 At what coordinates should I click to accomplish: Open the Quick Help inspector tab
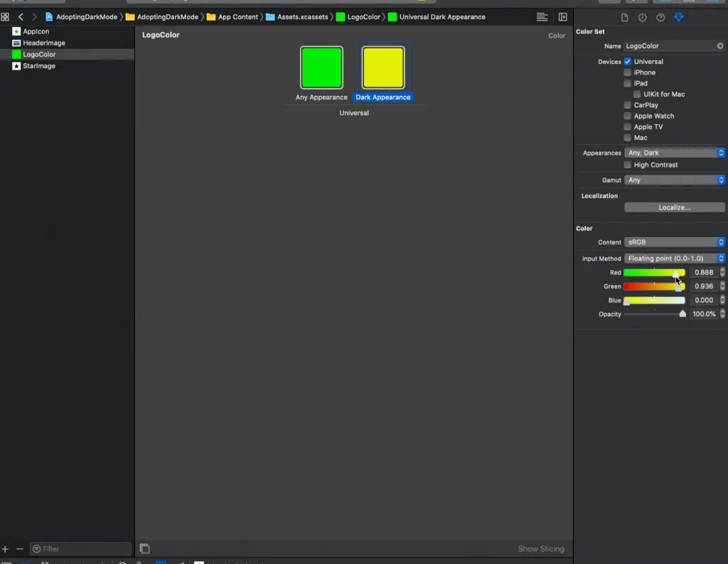pyautogui.click(x=660, y=18)
